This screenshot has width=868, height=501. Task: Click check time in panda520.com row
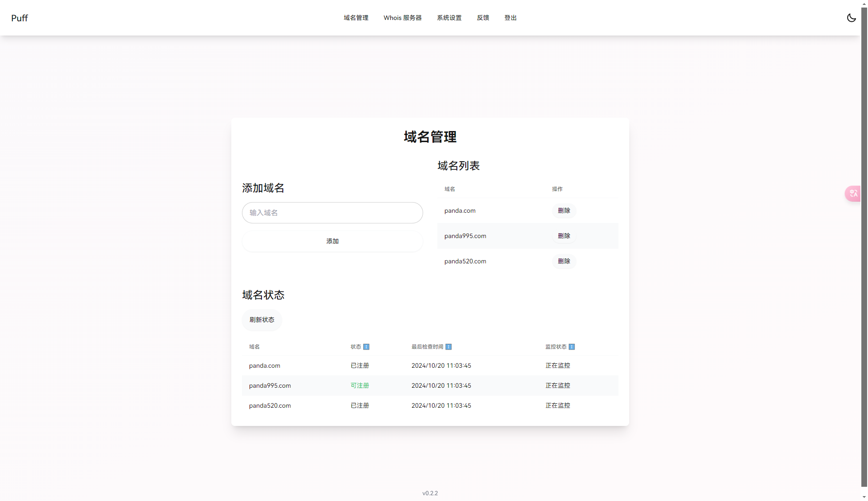pyautogui.click(x=441, y=406)
